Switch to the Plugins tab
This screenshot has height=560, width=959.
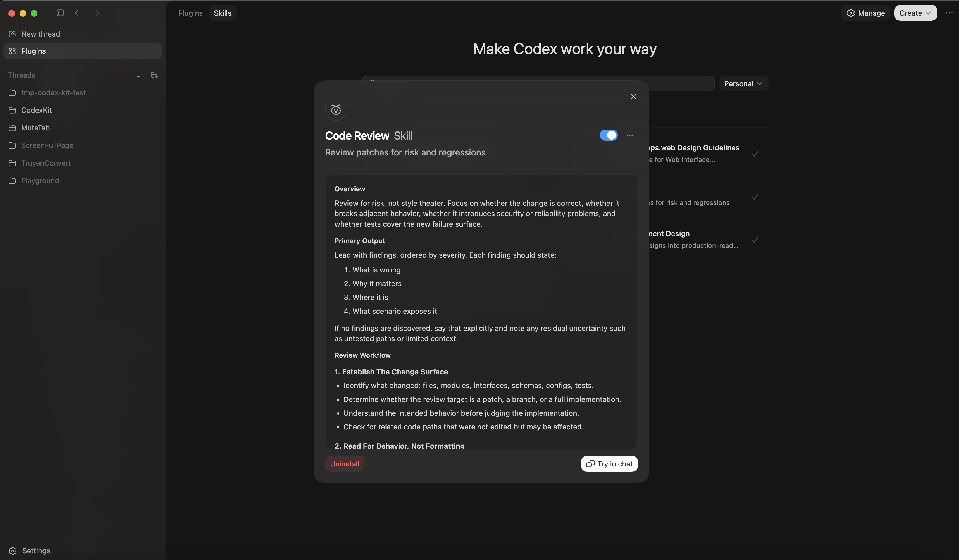(x=190, y=13)
